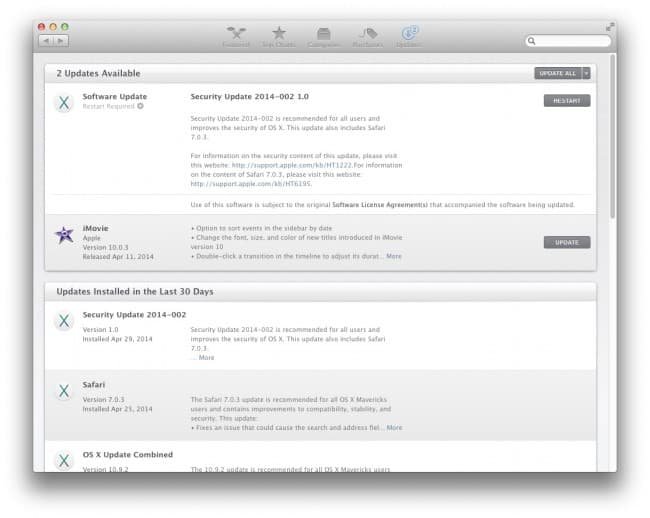Viewport: 650px width, 518px height.
Task: Select the Updates tab with the badge
Action: click(410, 36)
